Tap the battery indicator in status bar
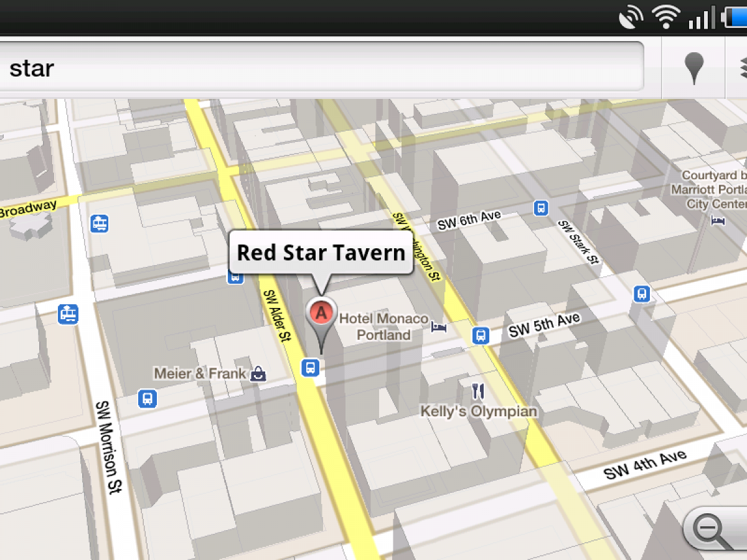The image size is (747, 560). [735, 17]
